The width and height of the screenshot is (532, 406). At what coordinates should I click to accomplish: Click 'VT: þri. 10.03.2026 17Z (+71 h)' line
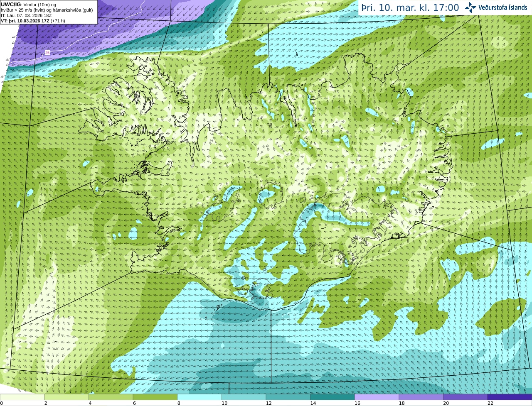point(33,21)
